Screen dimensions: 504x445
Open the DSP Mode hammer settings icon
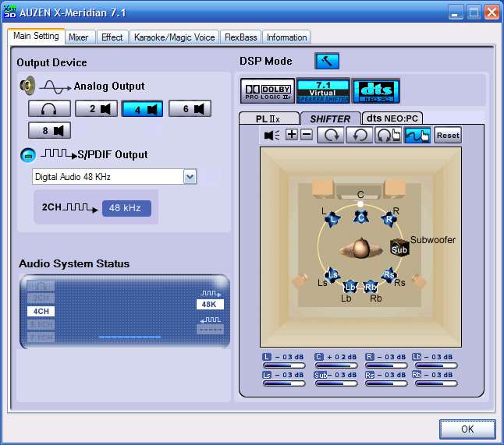pyautogui.click(x=327, y=61)
